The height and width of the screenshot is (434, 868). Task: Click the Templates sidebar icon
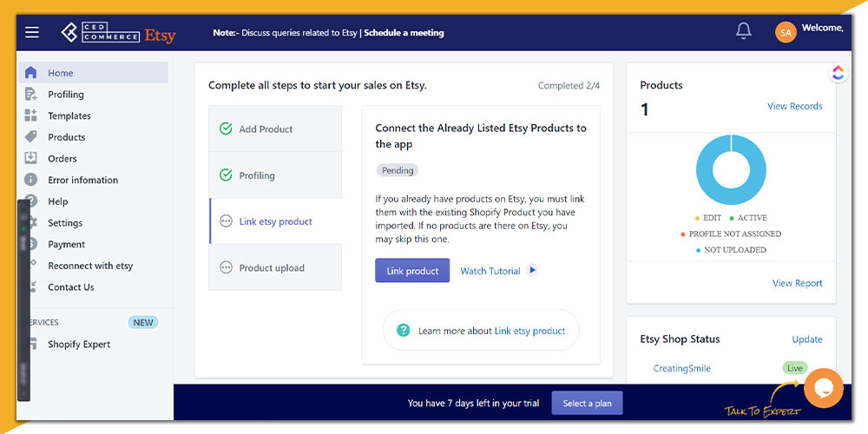click(x=31, y=115)
